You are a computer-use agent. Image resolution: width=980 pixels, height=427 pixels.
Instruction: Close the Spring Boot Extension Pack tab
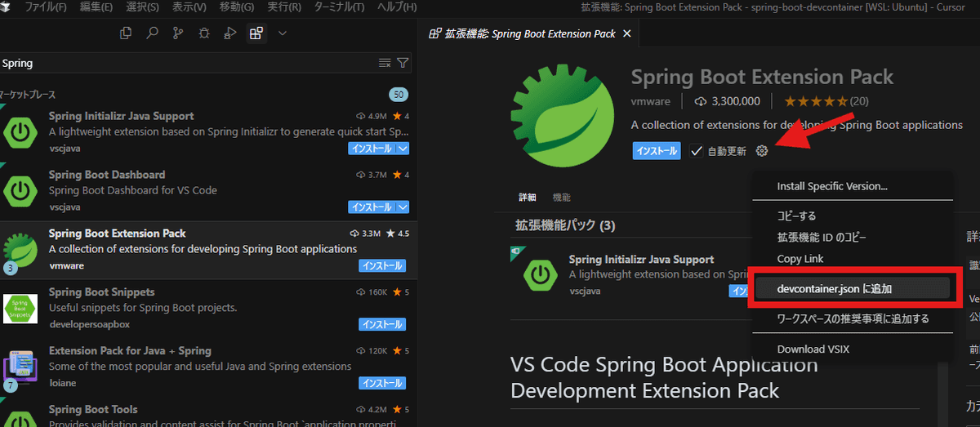[x=626, y=34]
